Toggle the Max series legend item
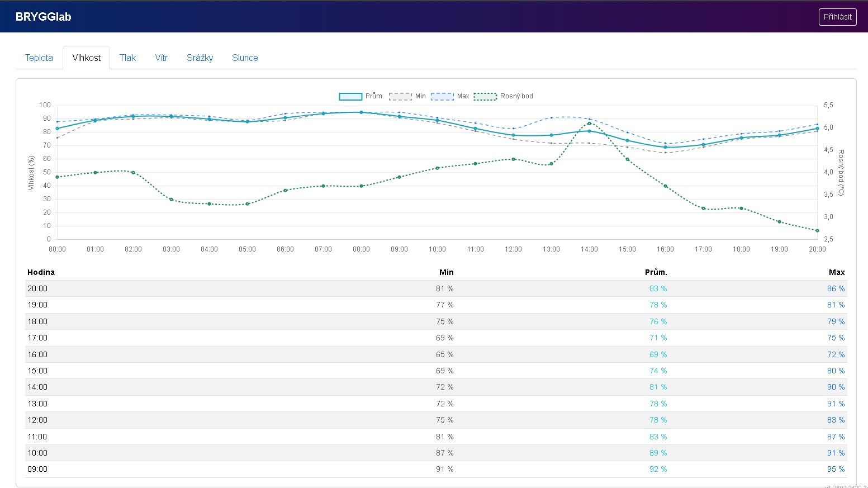The height and width of the screenshot is (488, 868). click(x=450, y=96)
